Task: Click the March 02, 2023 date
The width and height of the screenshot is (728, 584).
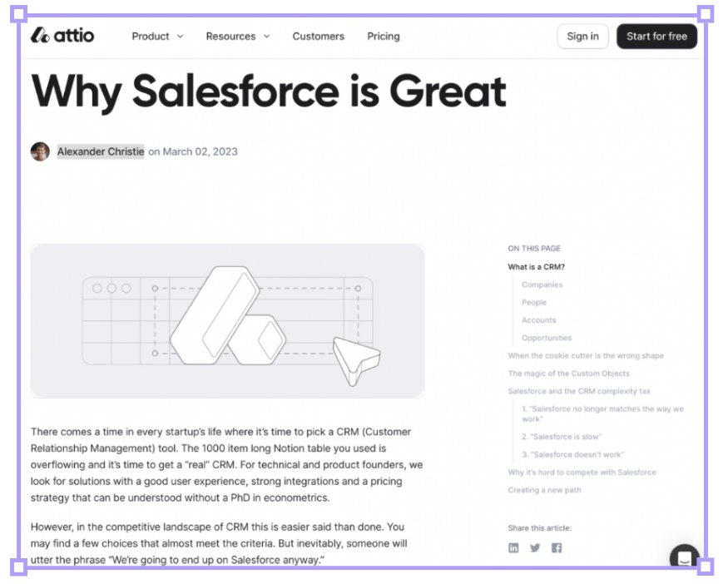Action: [200, 151]
